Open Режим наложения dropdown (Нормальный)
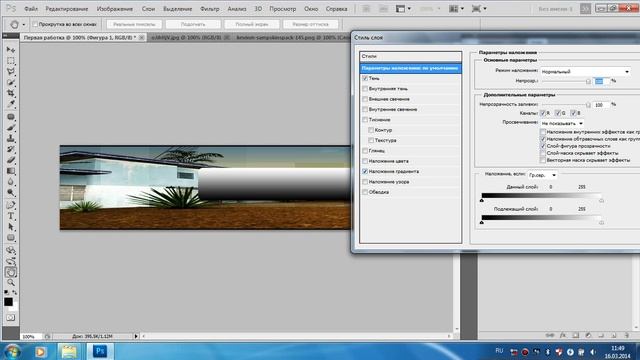 click(585, 71)
